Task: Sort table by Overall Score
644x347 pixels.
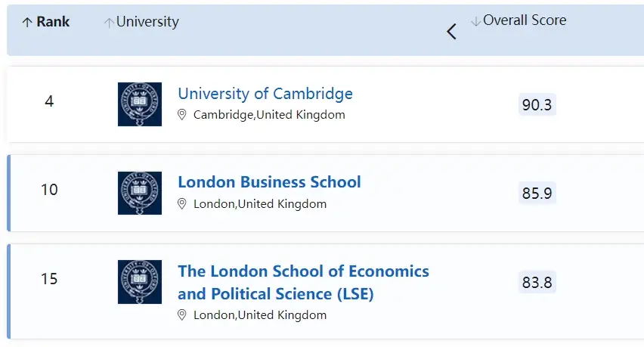Action: point(524,20)
